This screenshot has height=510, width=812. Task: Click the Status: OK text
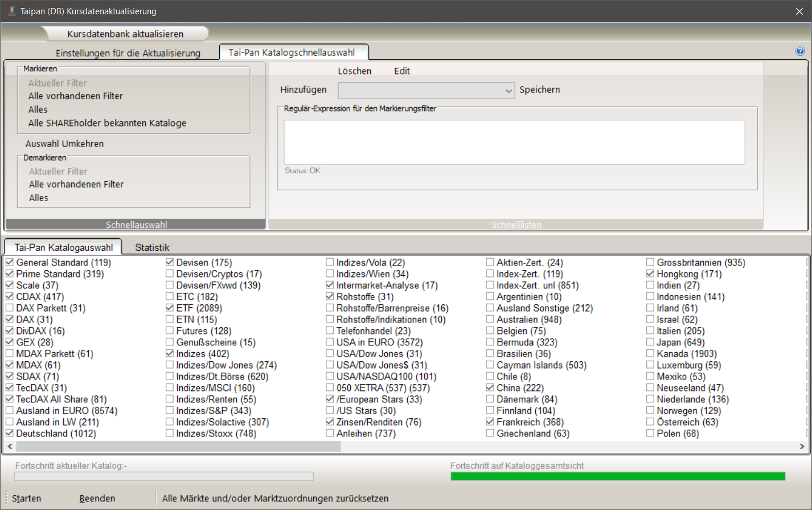tap(302, 170)
